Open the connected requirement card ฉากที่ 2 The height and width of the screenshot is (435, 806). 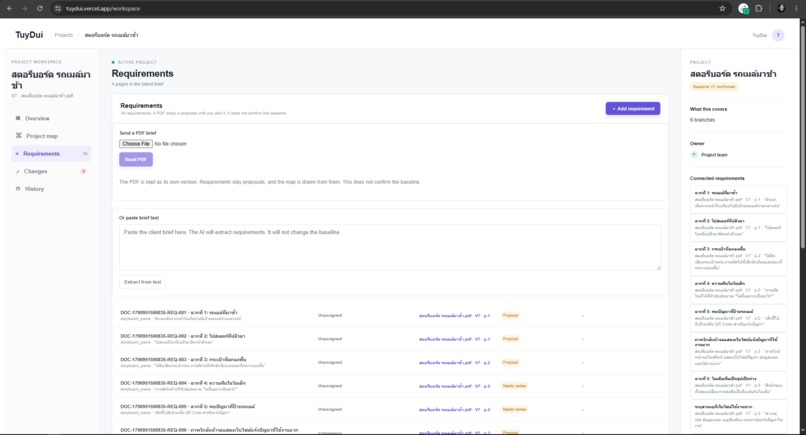point(738,227)
